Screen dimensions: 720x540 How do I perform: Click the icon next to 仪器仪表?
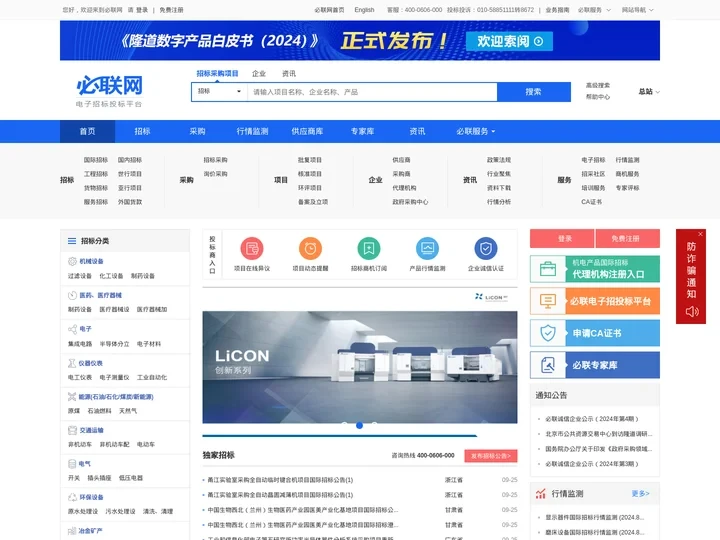[x=72, y=363]
